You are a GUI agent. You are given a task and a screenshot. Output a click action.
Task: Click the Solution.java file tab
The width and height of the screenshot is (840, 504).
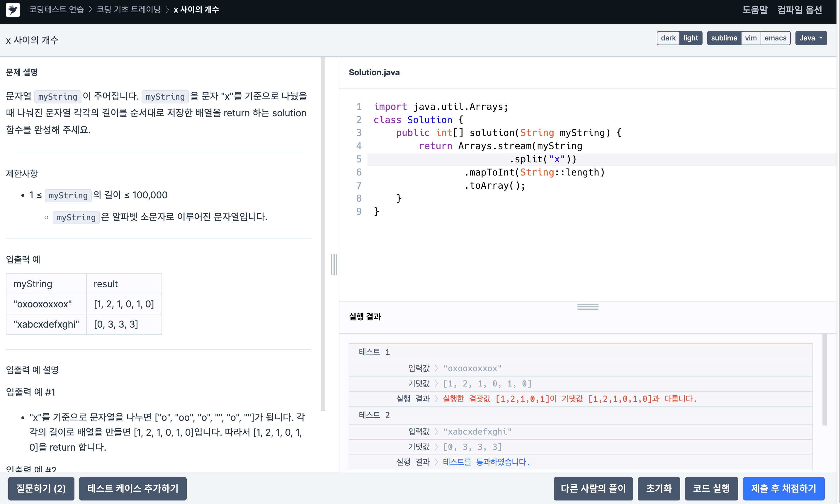pos(374,72)
